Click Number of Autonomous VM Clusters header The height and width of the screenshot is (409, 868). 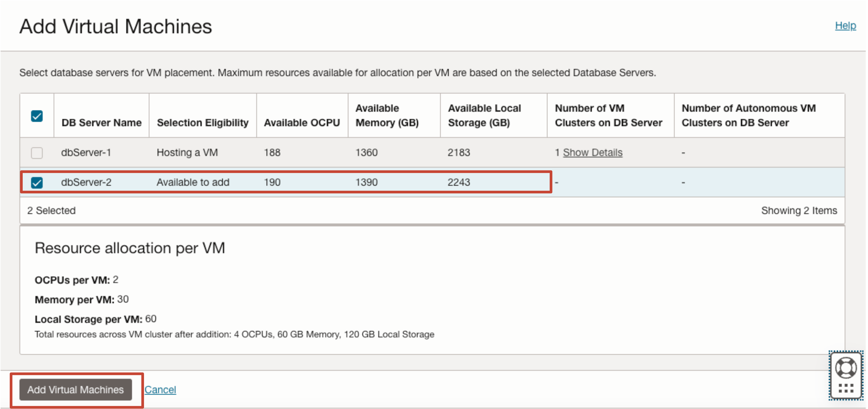coord(748,116)
